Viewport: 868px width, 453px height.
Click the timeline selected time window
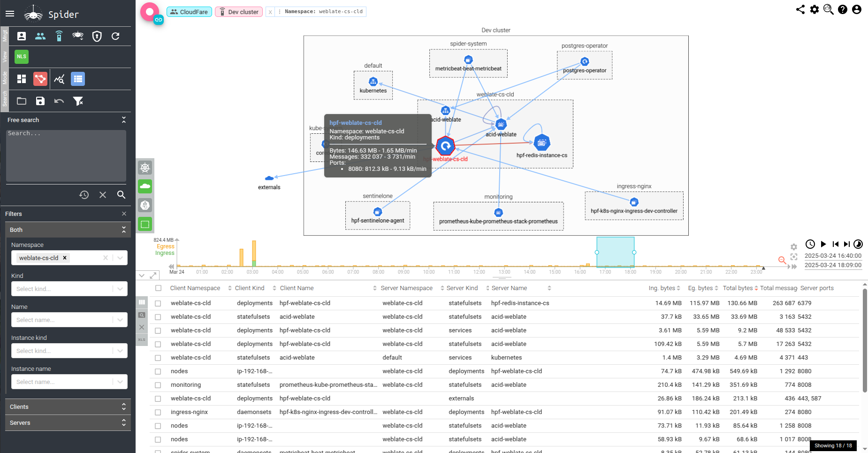click(616, 252)
